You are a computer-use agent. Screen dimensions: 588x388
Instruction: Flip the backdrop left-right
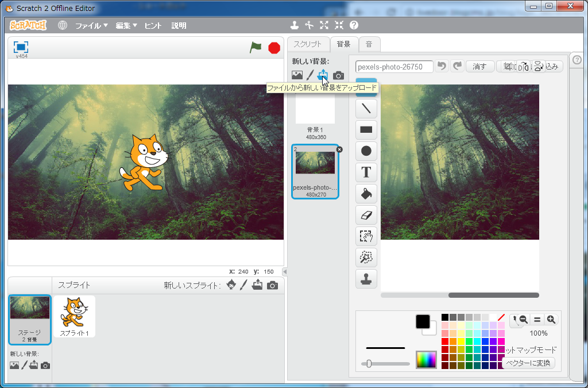pyautogui.click(x=524, y=67)
